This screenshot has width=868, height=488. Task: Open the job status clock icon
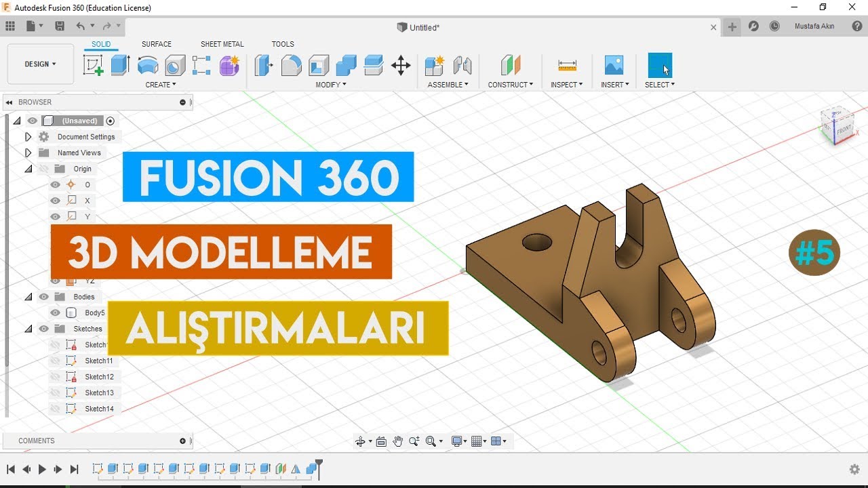(x=774, y=26)
